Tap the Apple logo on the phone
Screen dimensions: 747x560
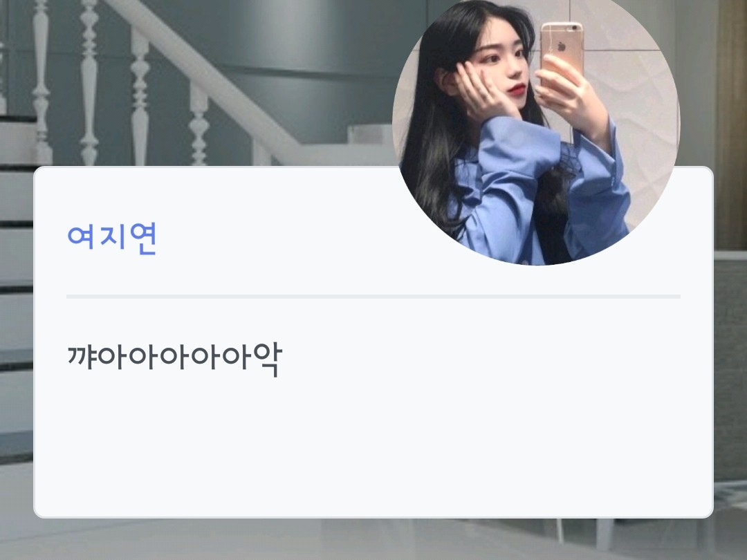coord(562,46)
